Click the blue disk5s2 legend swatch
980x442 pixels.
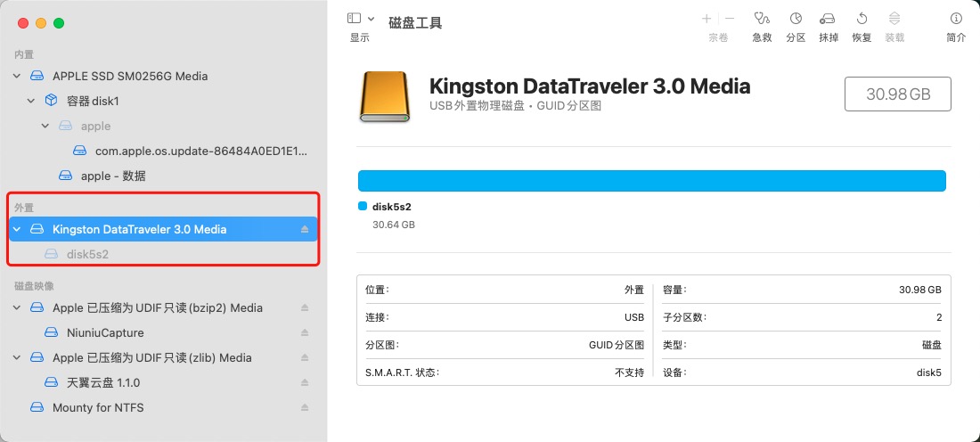click(363, 207)
